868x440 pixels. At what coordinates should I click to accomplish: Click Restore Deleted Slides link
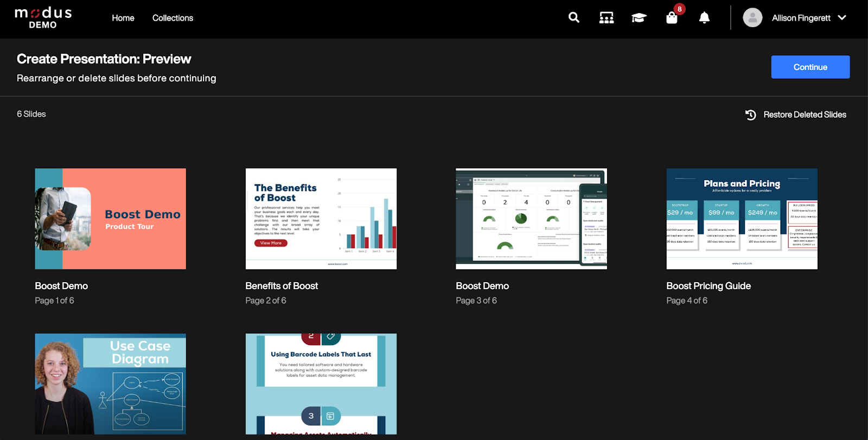[x=805, y=114]
